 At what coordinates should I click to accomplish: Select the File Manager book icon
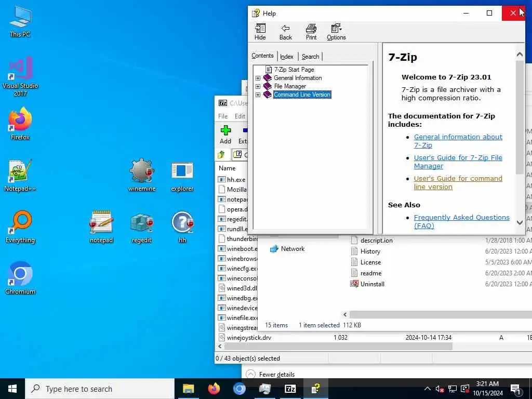[x=268, y=86]
